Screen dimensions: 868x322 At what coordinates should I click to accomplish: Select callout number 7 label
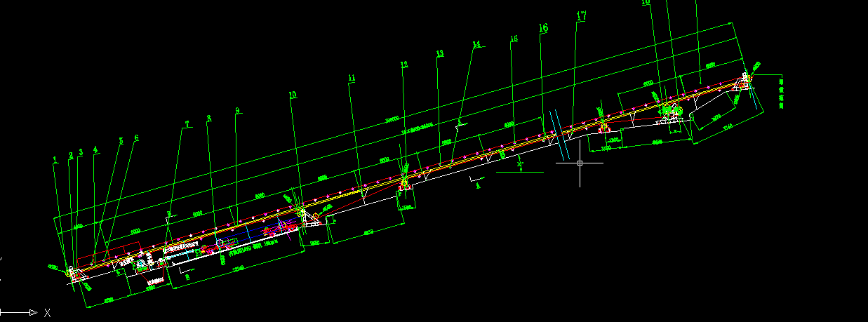coord(187,124)
